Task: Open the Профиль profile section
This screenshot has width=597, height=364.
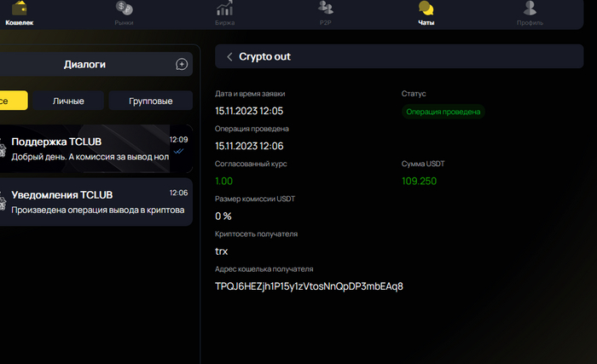Action: pyautogui.click(x=530, y=14)
